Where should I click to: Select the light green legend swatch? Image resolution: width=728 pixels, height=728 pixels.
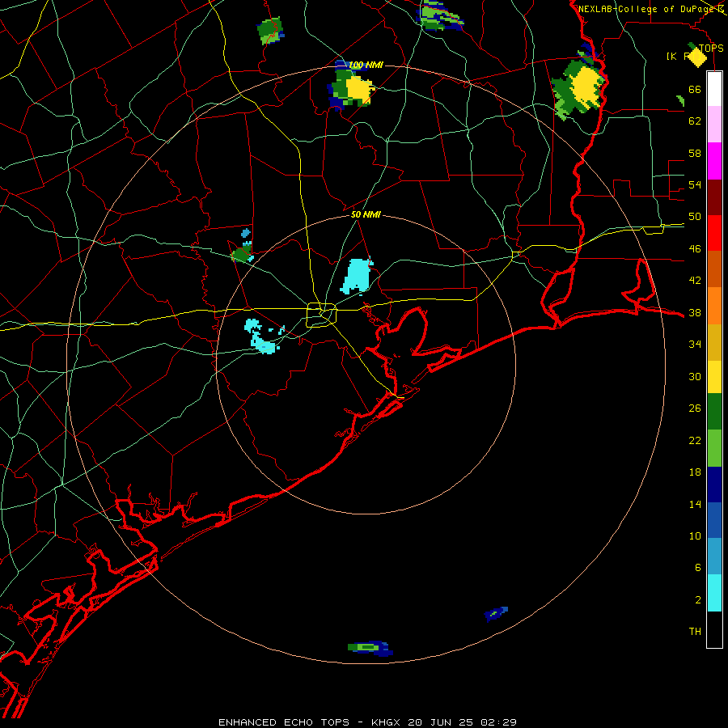pos(714,448)
